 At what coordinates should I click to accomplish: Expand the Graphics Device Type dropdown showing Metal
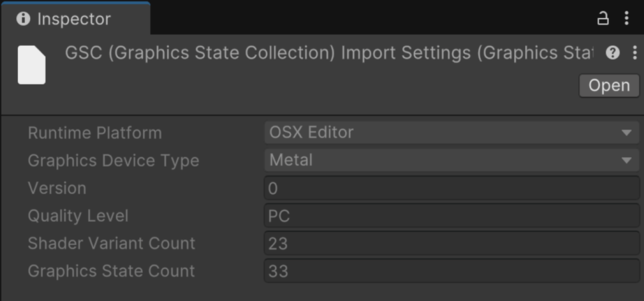452,160
